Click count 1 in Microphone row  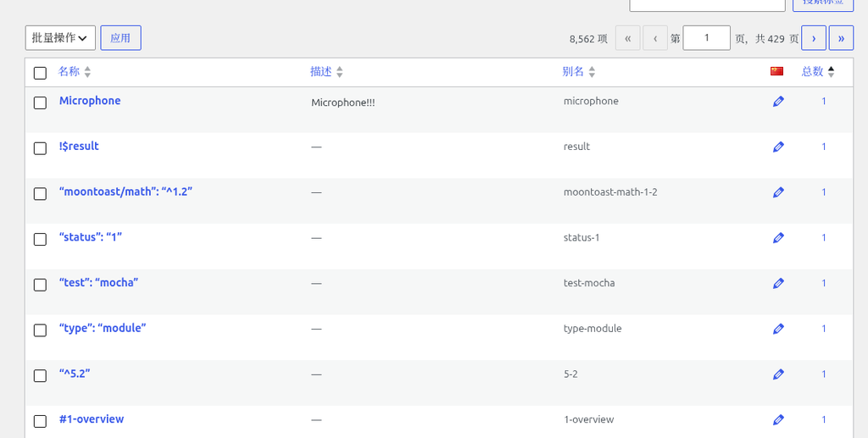coord(824,101)
